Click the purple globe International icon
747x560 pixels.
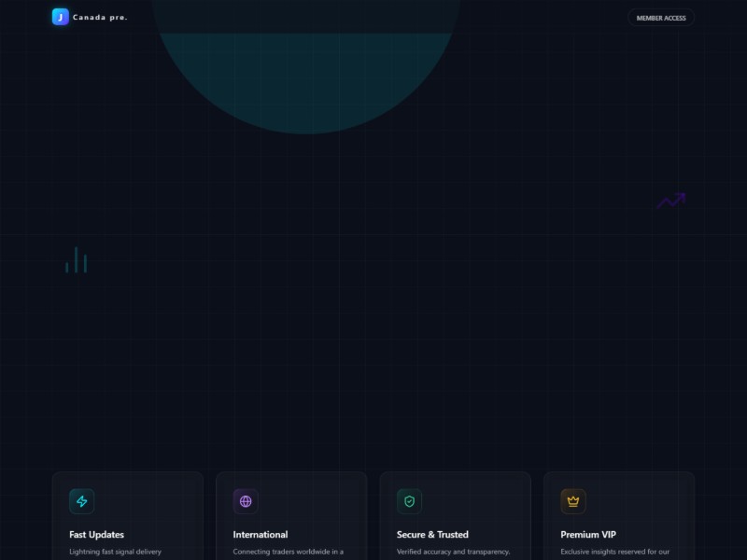[246, 501]
